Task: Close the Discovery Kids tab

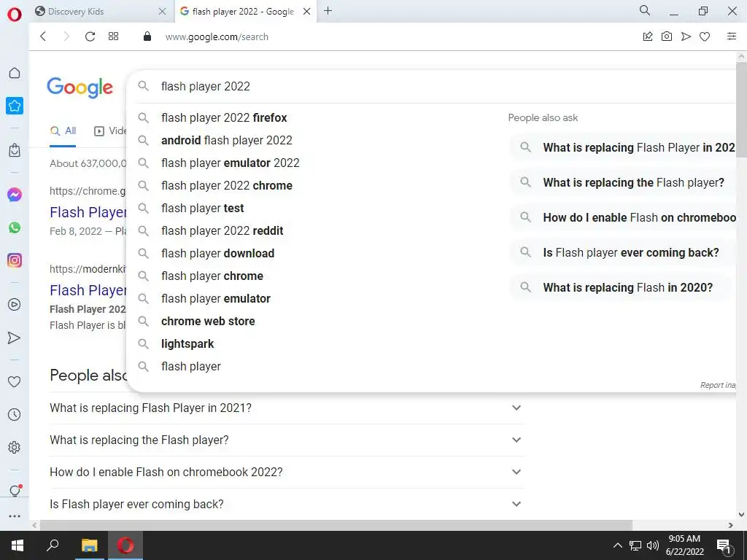Action: 162,12
